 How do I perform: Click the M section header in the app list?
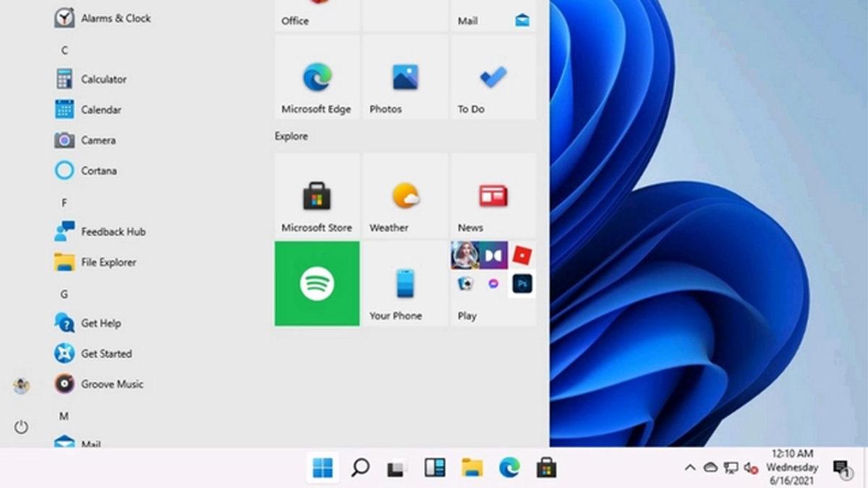pos(64,416)
